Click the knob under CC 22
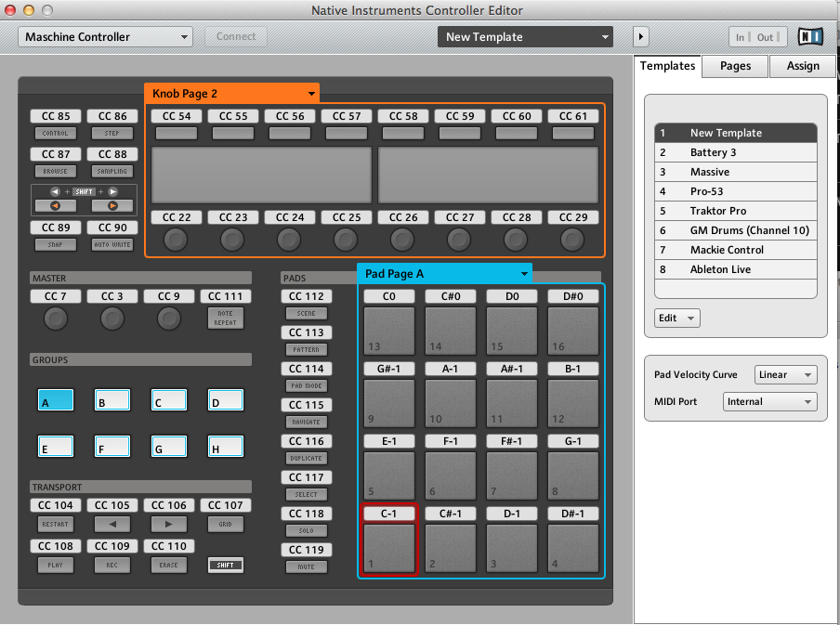Viewport: 840px width, 625px height. (176, 240)
